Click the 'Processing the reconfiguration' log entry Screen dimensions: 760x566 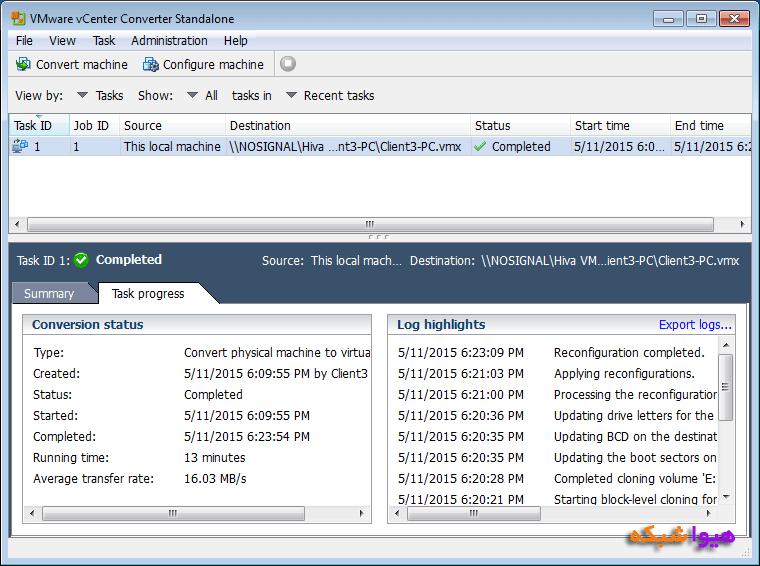click(x=635, y=394)
